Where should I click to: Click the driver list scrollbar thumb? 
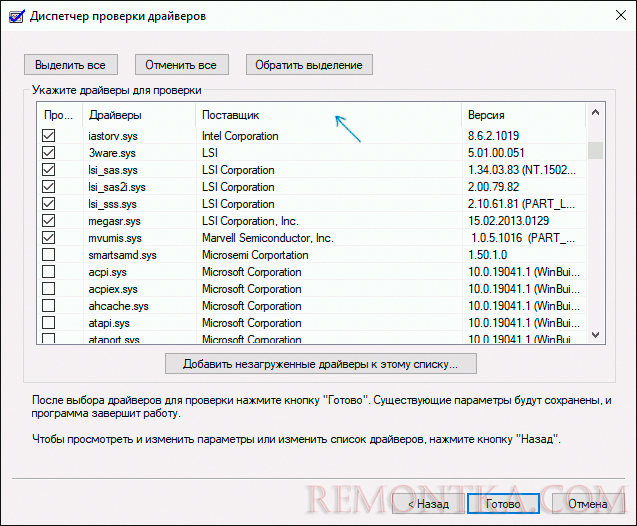click(x=596, y=150)
